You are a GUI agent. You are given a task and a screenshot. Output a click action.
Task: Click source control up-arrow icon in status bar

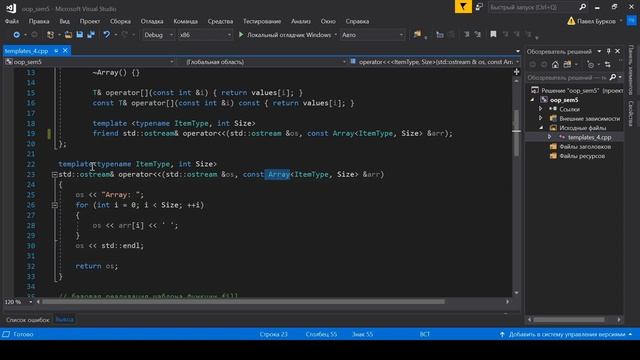502,334
